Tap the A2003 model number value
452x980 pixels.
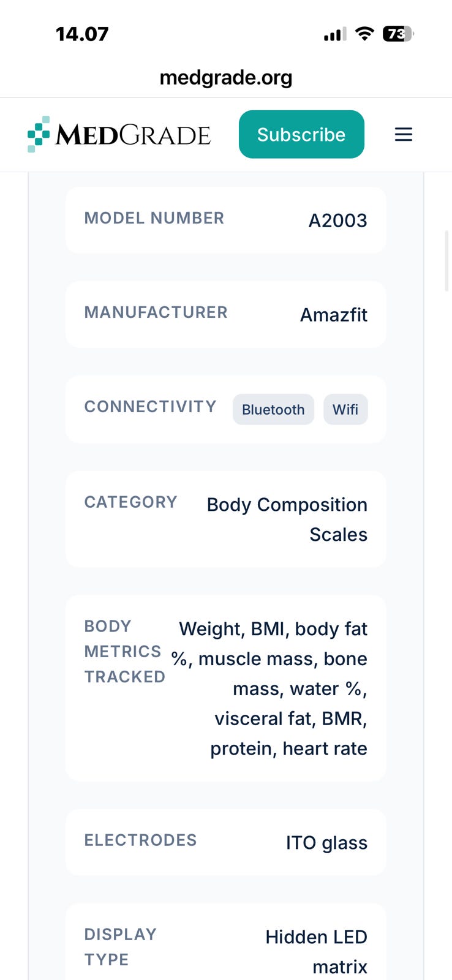(x=337, y=221)
